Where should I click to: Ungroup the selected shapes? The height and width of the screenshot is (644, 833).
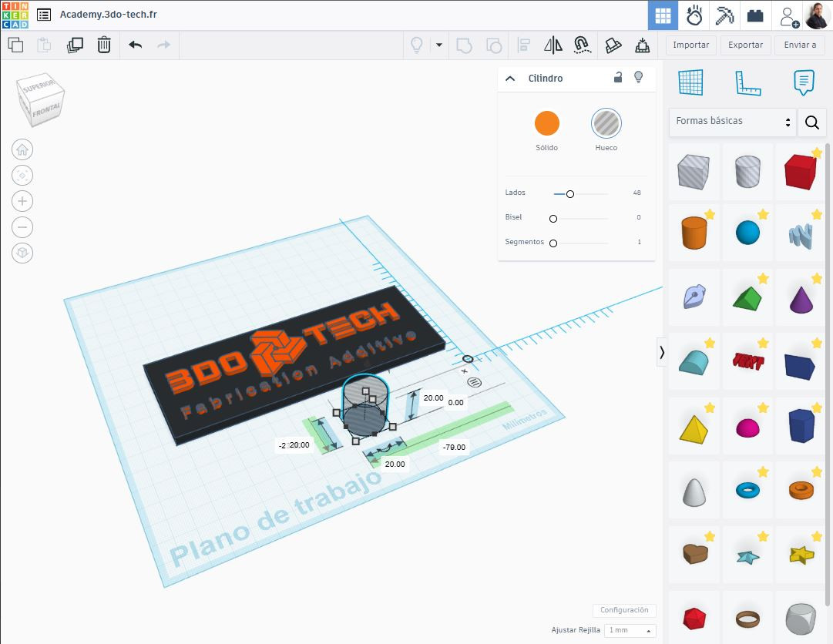(x=494, y=45)
